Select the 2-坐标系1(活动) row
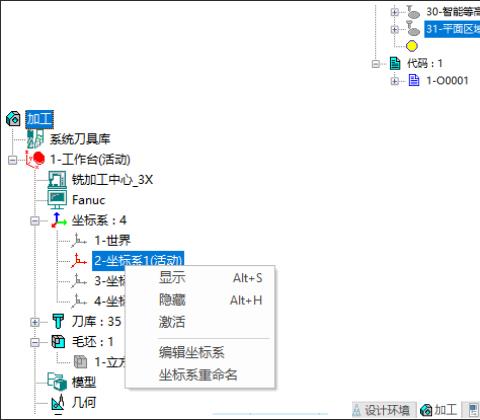Screen dimensions: 480x420 click(138, 260)
